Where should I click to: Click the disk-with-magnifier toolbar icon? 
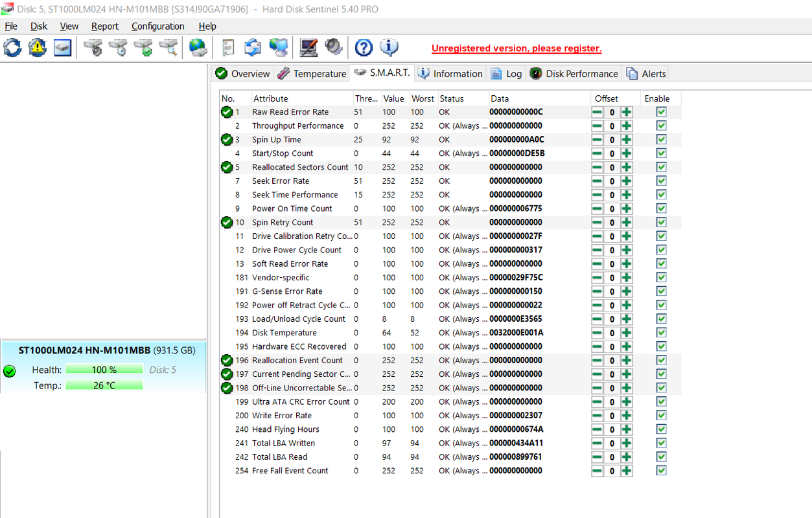168,47
